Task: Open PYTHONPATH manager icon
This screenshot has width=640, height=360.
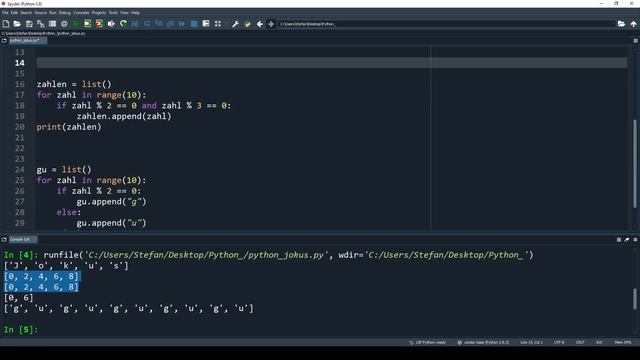Action: [x=247, y=24]
